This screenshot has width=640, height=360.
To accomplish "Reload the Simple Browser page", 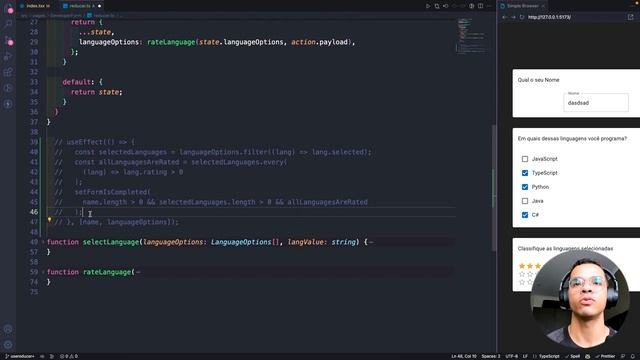I will click(522, 17).
